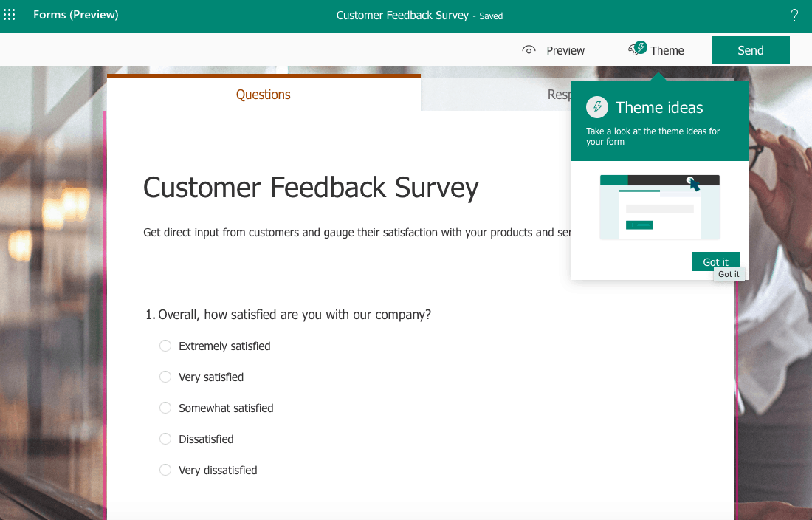Click the Preview eye icon
812x520 pixels.
529,49
